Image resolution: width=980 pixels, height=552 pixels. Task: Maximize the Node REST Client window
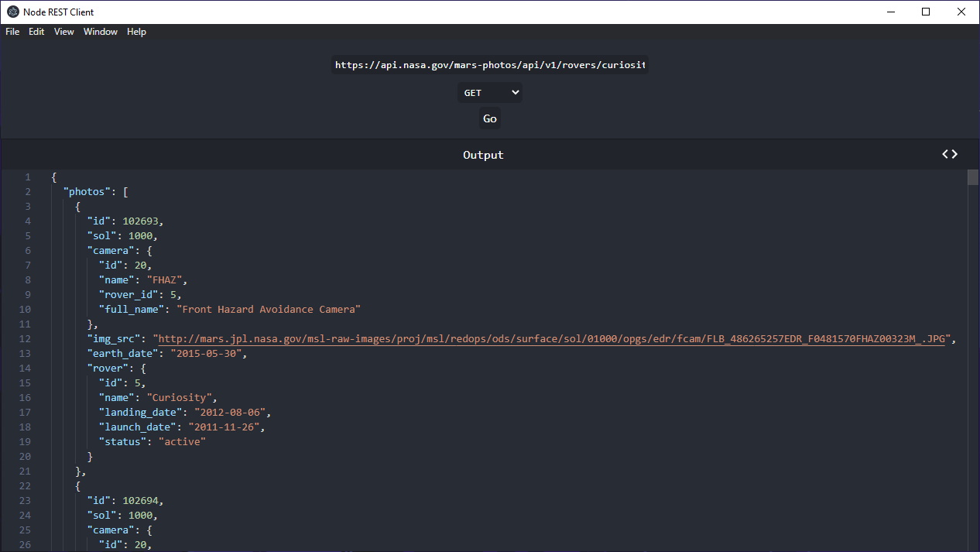coord(926,12)
